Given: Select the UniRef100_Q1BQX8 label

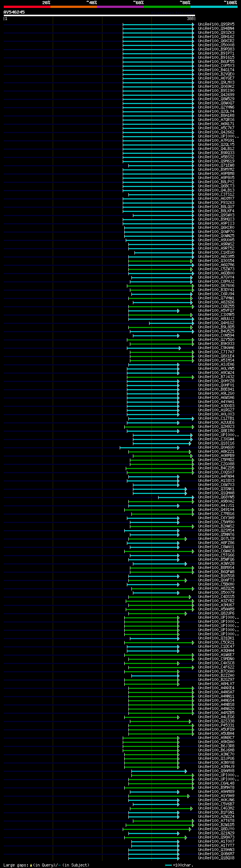Looking at the screenshot, I should [x=216, y=858].
